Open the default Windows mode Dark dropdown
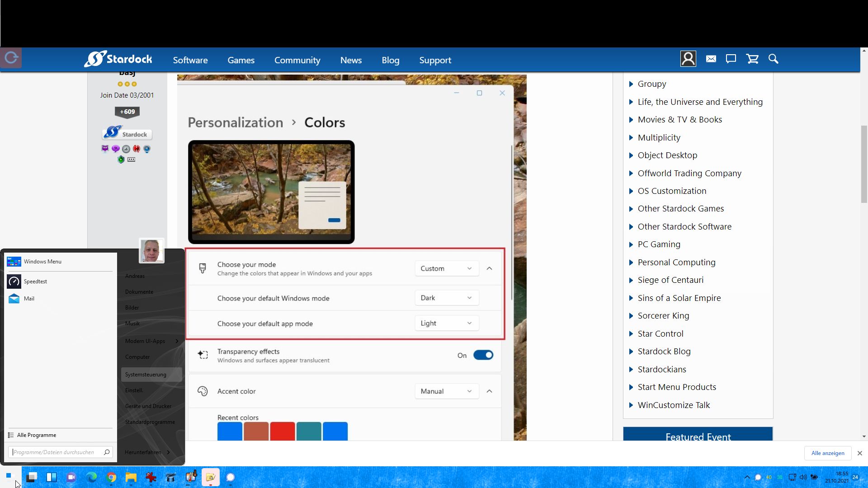 pos(446,298)
